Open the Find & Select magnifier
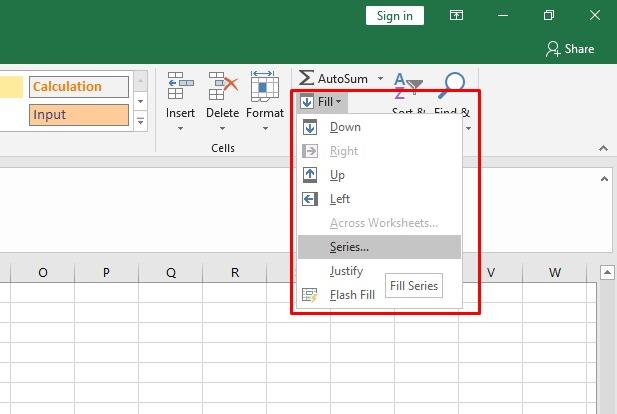This screenshot has width=617, height=414. point(452,85)
